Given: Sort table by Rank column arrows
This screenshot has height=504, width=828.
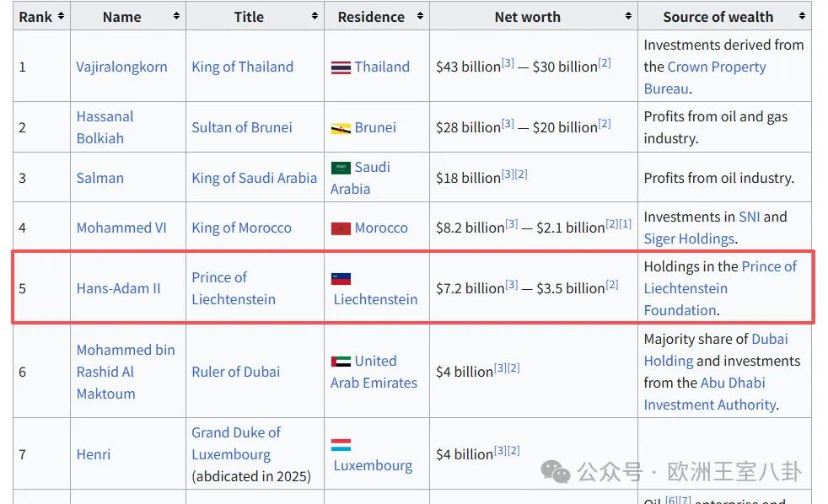Looking at the screenshot, I should pos(62,16).
